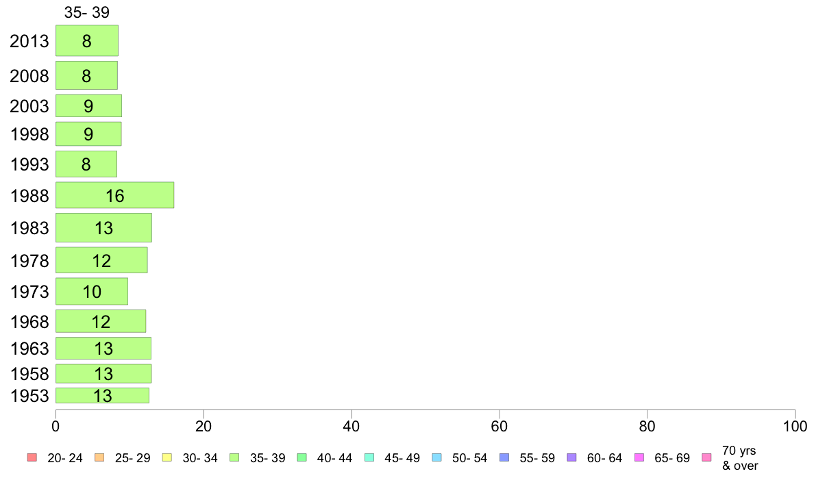
Task: Select the 1953 bar
Action: [102, 396]
